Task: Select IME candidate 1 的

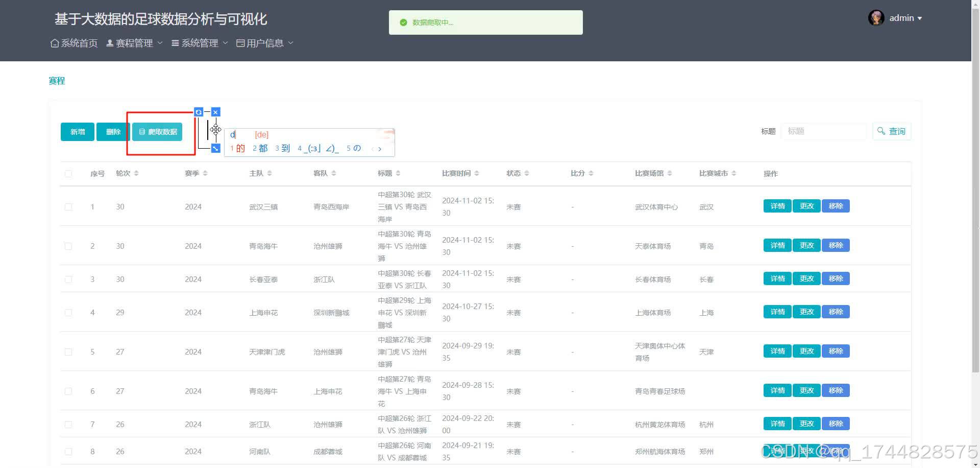Action: (x=237, y=149)
